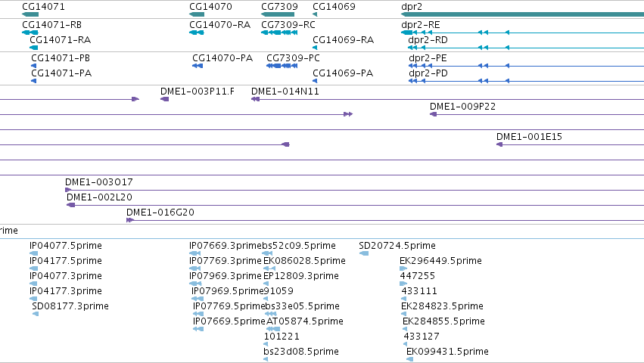The image size is (644, 363).
Task: Click the IP07969.3prime EST label
Action: click(226, 276)
